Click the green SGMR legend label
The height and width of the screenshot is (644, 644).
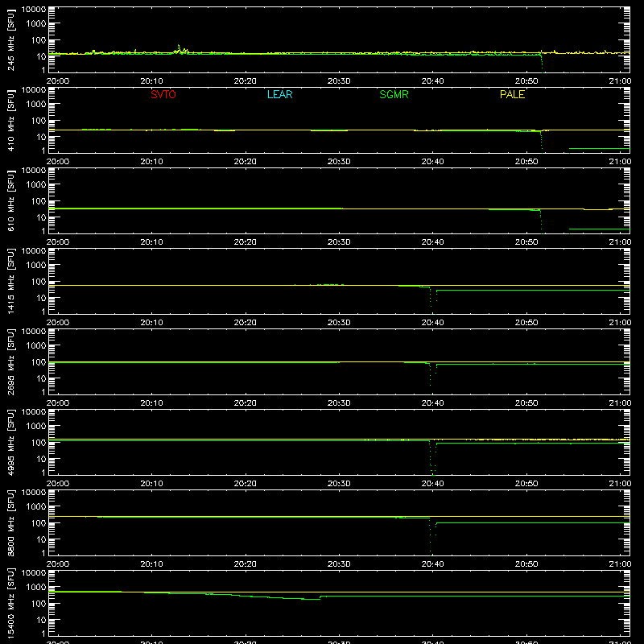394,94
